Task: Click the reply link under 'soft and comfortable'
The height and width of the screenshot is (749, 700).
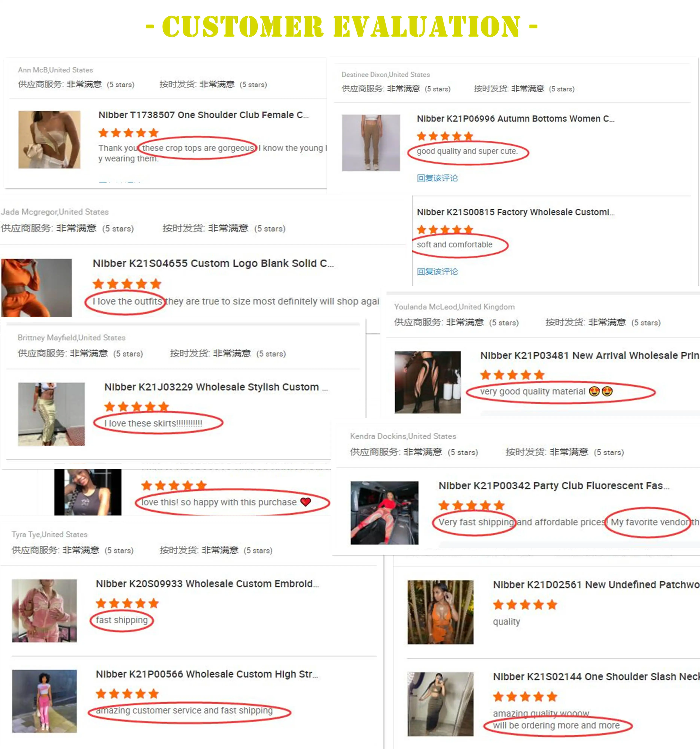Action: [437, 271]
